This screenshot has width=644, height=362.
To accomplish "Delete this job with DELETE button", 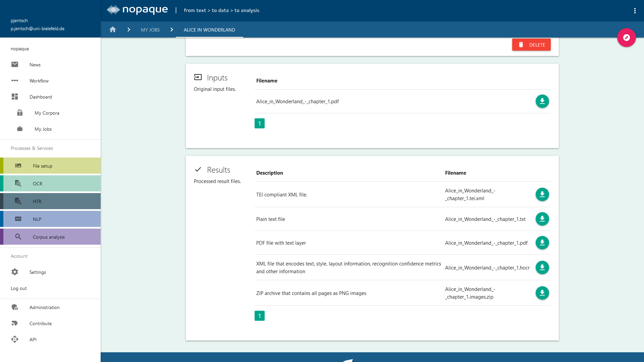I will coord(531,45).
